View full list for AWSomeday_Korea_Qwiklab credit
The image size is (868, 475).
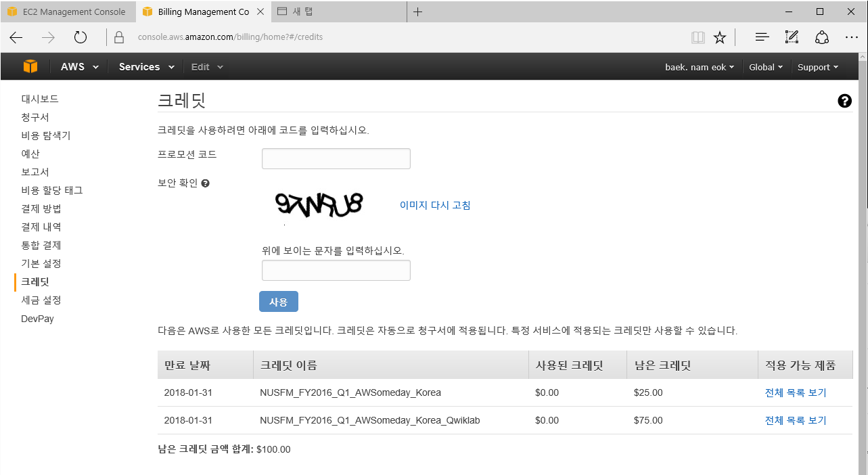(x=796, y=420)
